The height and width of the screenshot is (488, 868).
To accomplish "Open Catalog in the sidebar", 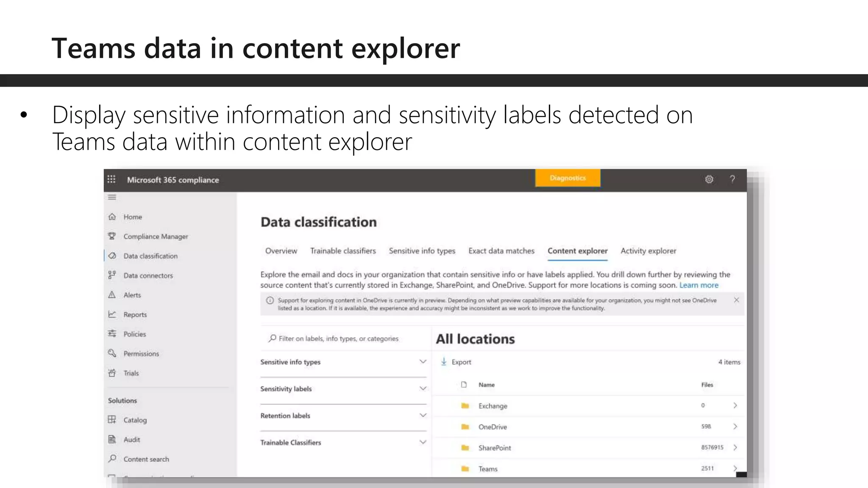I will 135,420.
